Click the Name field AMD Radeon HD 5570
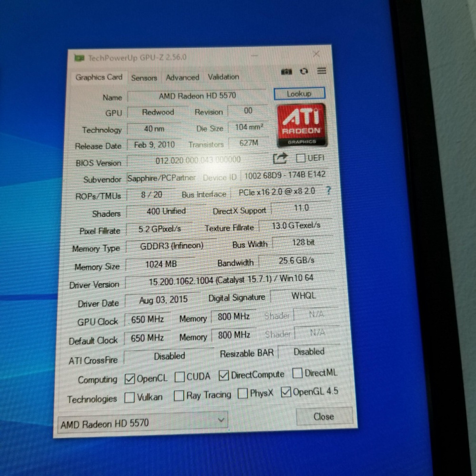The height and width of the screenshot is (476, 476). point(197,96)
